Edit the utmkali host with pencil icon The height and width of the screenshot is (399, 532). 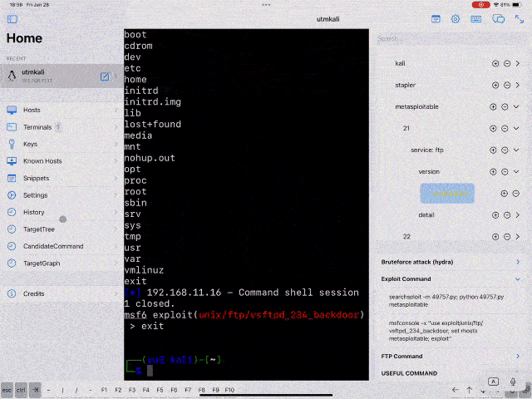105,76
